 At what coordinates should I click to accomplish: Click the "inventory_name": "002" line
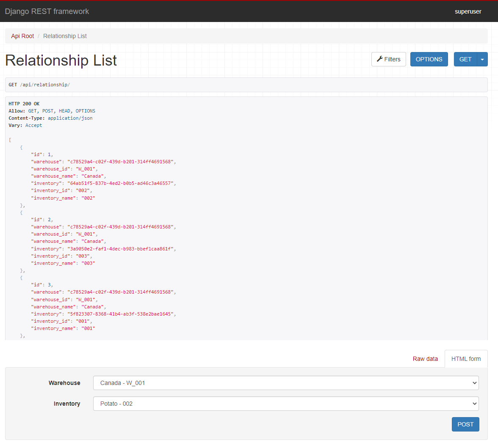63,198
